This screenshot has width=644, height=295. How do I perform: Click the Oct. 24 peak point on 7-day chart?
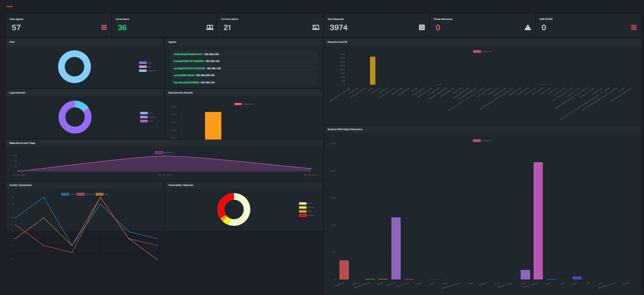(x=164, y=156)
